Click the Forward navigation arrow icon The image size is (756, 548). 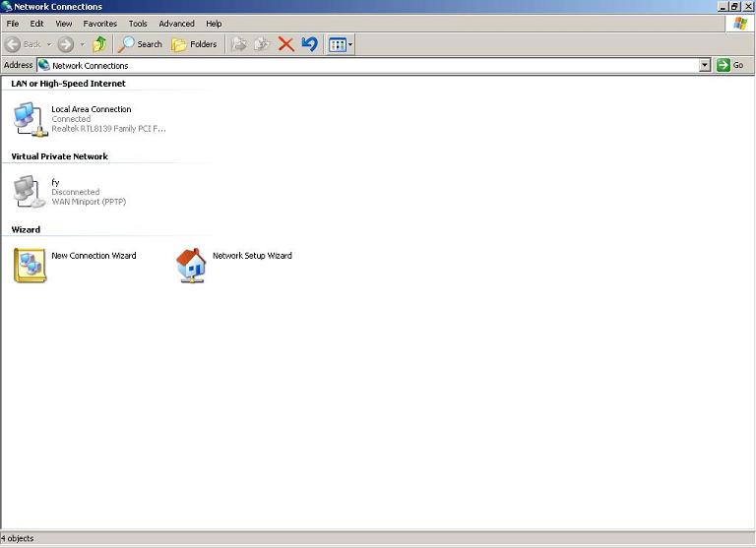point(66,44)
